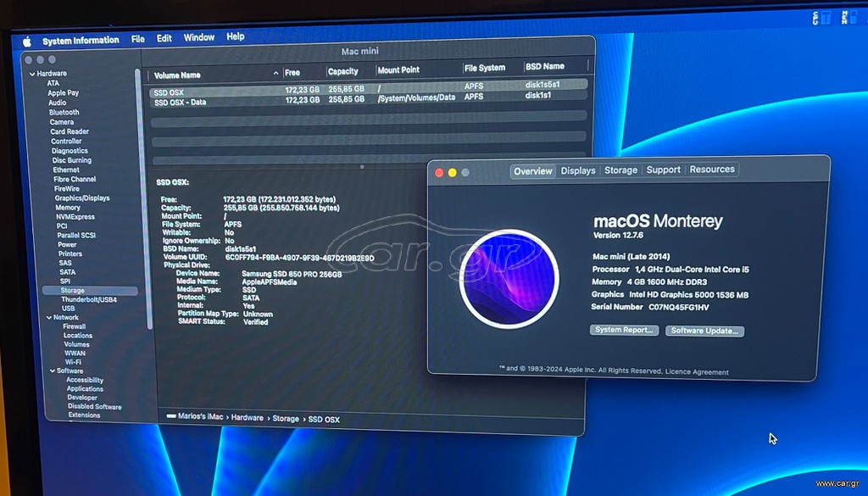Open the Window menu
Viewport: 868px width, 496px height.
(198, 37)
